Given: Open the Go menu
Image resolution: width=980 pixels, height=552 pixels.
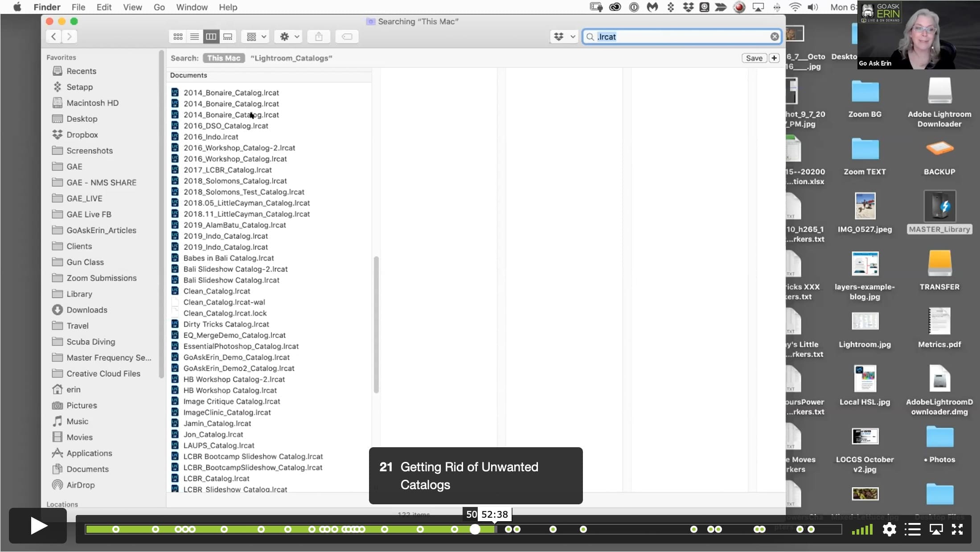Looking at the screenshot, I should [159, 7].
